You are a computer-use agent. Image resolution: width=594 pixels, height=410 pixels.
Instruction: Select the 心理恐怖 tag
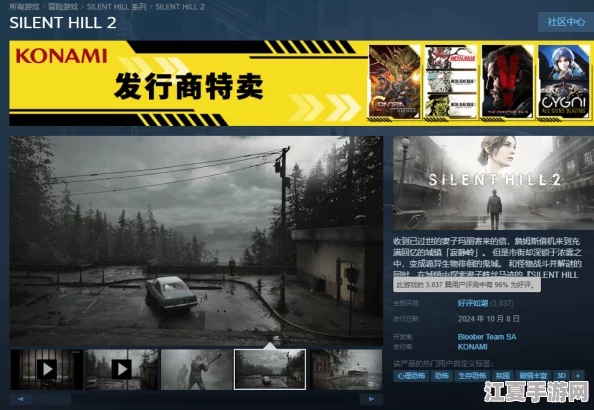(411, 376)
